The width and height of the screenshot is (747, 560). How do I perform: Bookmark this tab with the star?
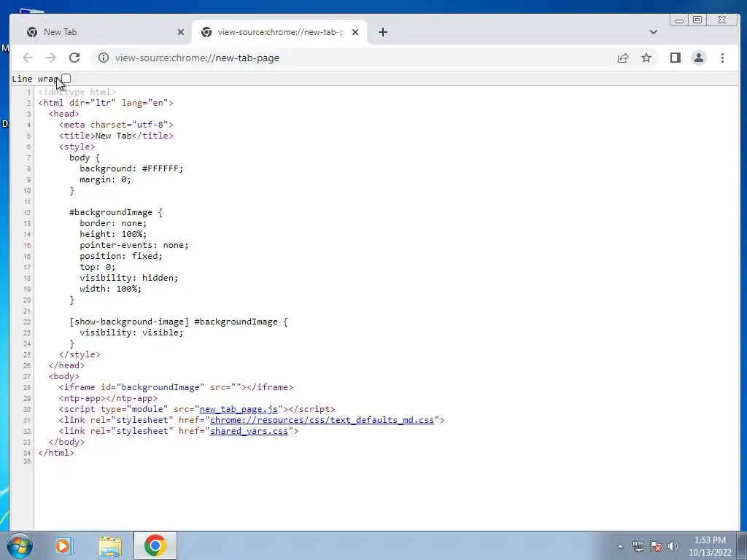[x=646, y=58]
